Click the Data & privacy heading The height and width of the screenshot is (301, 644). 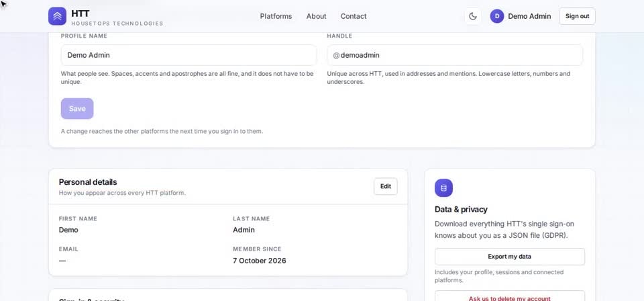tap(461, 210)
